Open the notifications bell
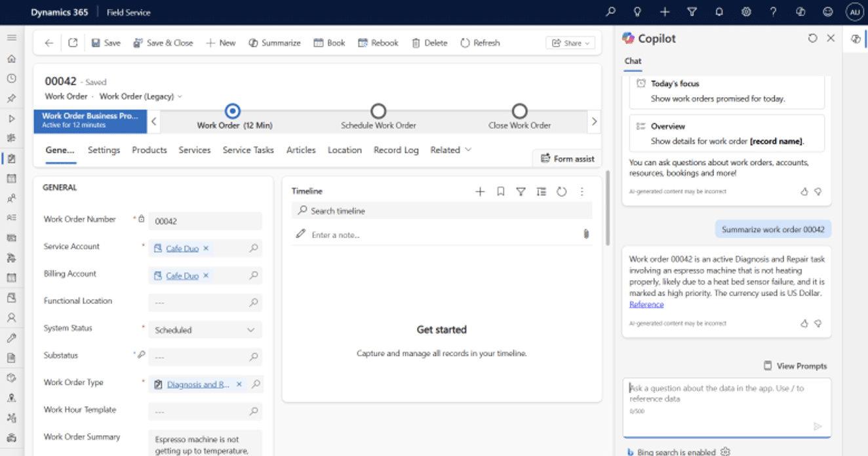The height and width of the screenshot is (456, 868). (x=719, y=12)
